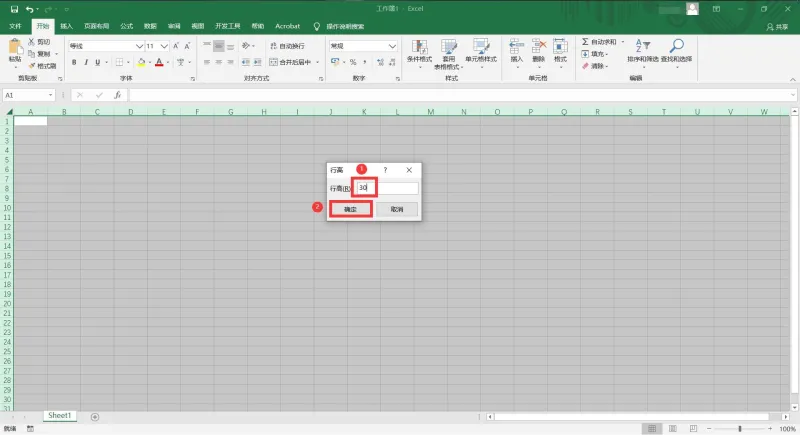Viewport: 800px width, 435px height.
Task: Click the Insert Function fx icon
Action: (117, 95)
